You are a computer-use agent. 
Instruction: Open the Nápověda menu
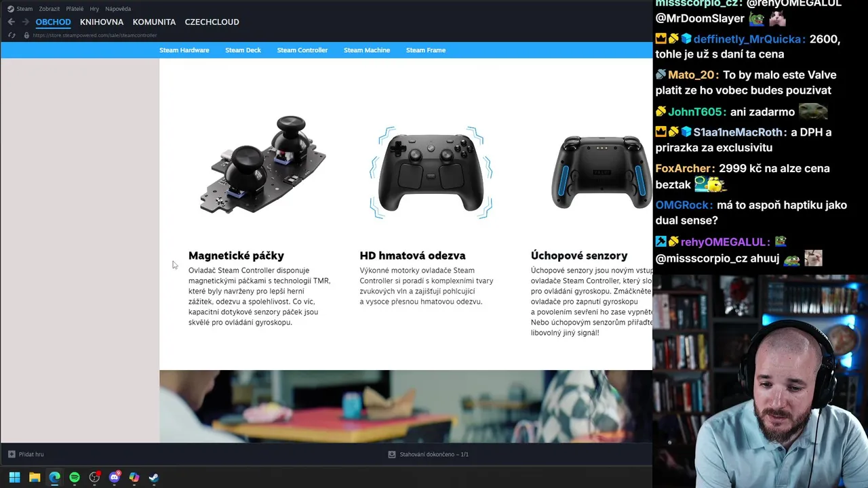(x=118, y=9)
